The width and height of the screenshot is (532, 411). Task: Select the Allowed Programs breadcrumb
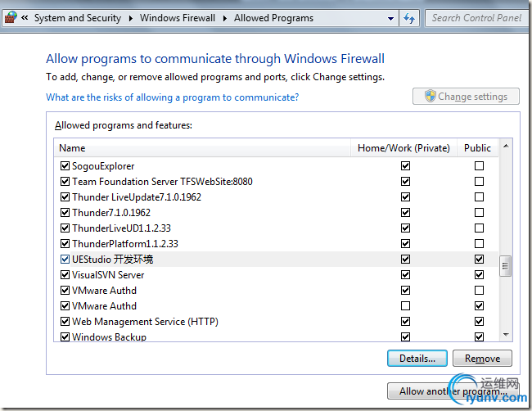(273, 18)
